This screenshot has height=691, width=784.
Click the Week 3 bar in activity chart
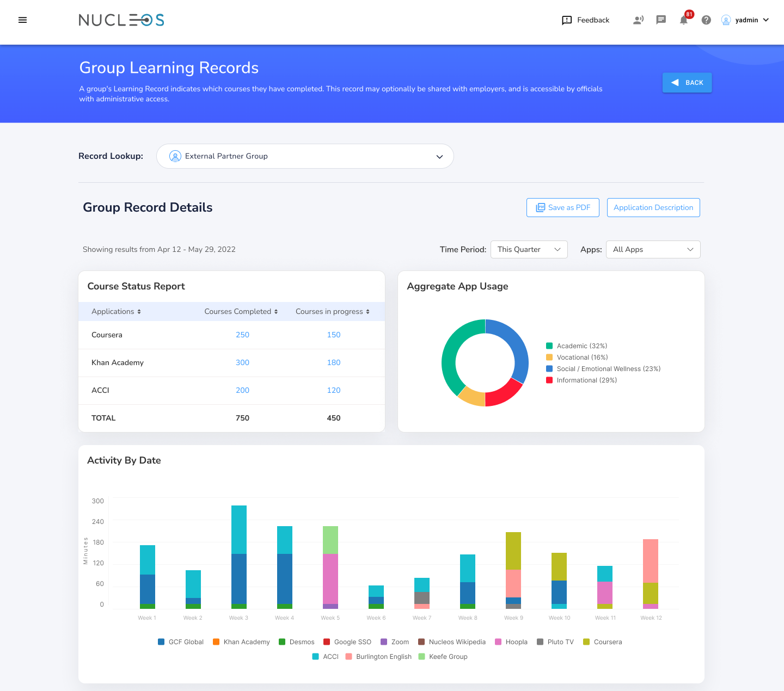tap(239, 557)
